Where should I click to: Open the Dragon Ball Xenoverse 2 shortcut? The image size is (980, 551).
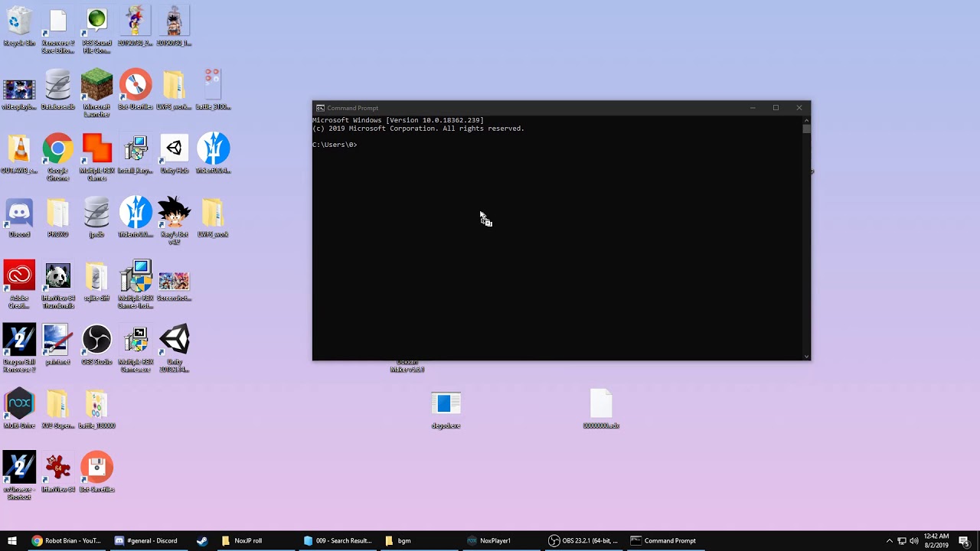coord(19,348)
